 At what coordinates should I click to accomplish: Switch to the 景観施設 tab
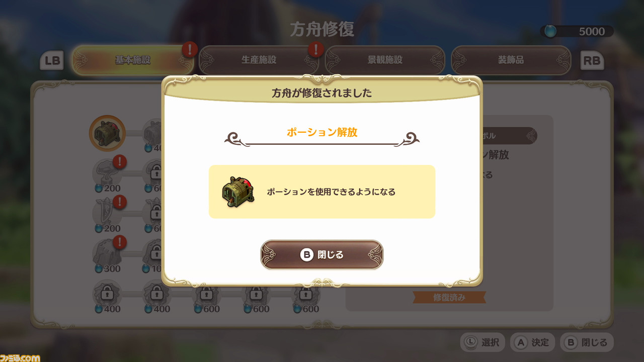385,60
